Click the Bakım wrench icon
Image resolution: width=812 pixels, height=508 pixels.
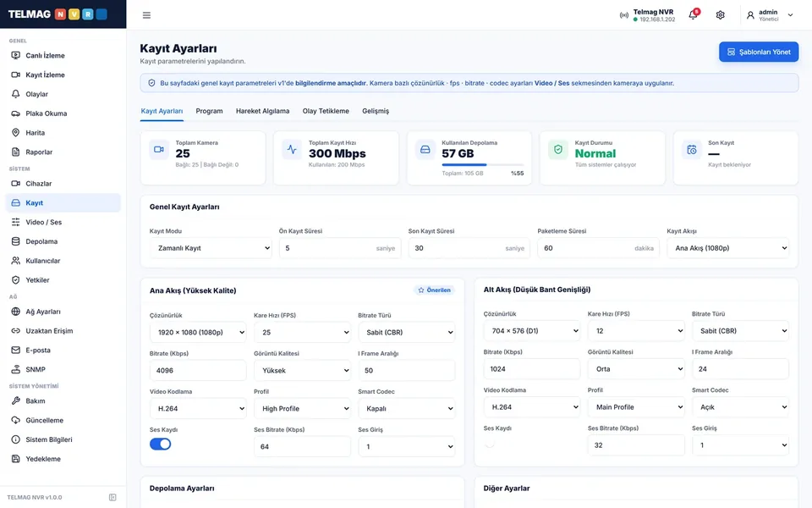(x=15, y=400)
